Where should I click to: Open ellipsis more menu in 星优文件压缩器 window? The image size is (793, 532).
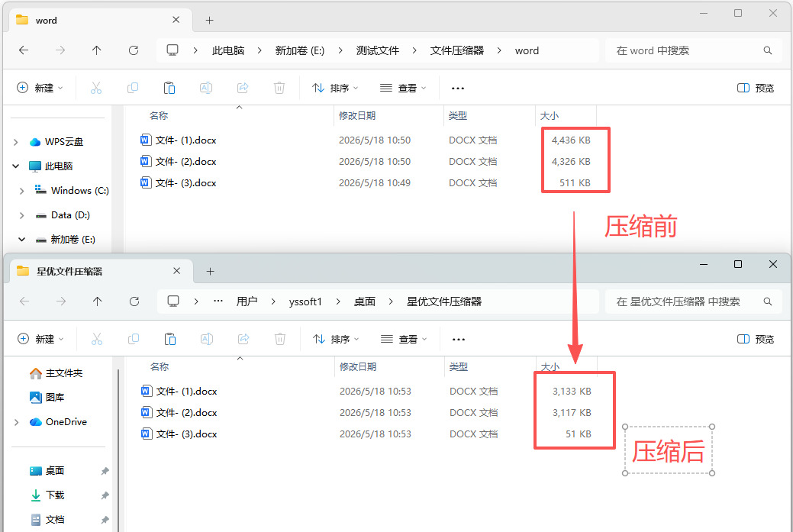[459, 339]
